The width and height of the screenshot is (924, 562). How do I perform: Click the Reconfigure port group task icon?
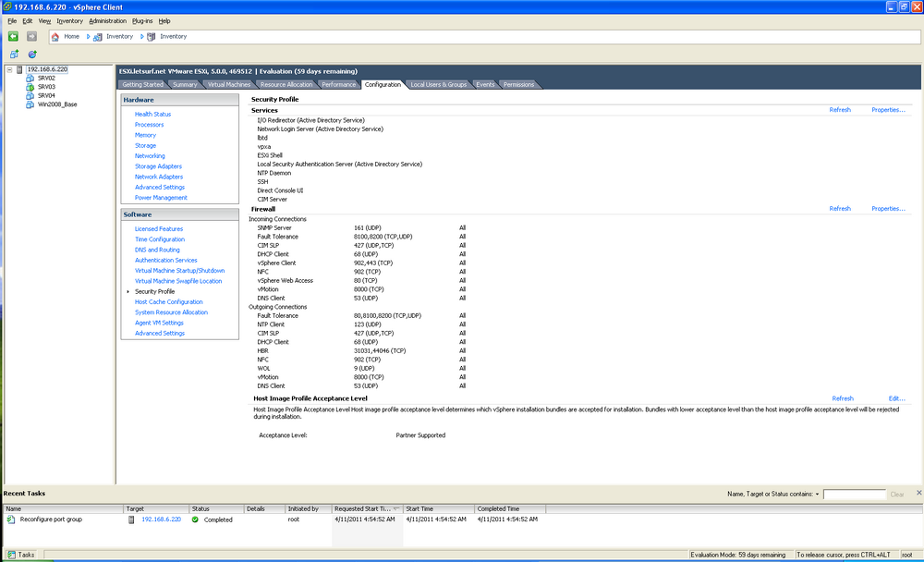[x=10, y=519]
